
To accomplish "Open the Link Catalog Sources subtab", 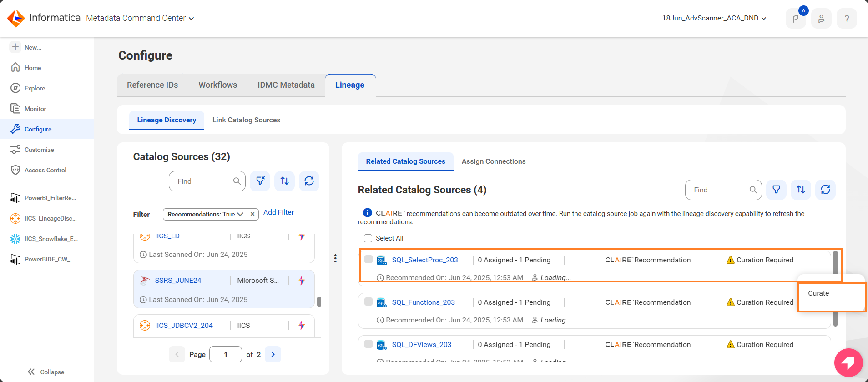I will tap(246, 120).
